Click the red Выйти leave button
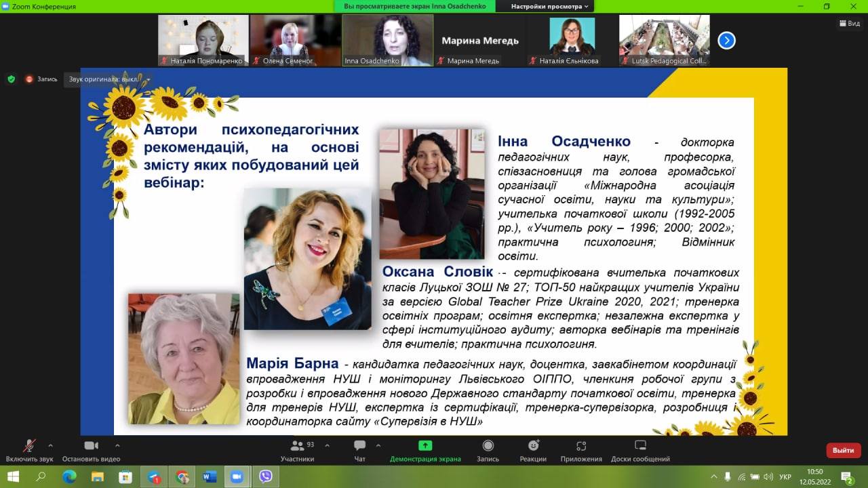868x488 pixels. point(843,450)
